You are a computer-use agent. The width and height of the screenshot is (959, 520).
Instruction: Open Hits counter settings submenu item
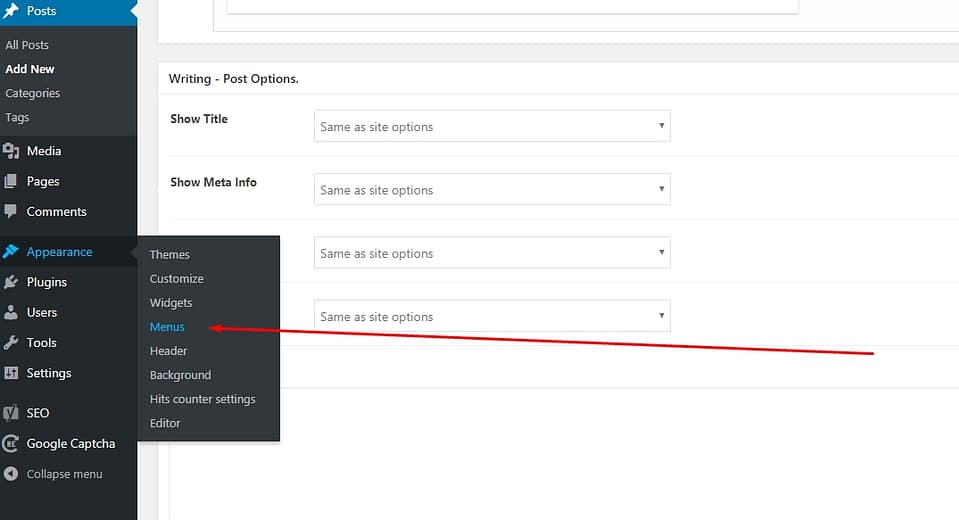coord(202,399)
